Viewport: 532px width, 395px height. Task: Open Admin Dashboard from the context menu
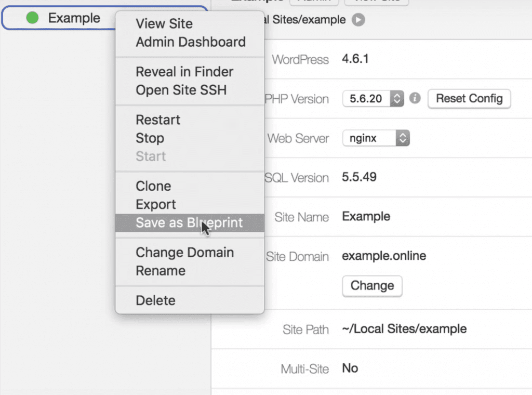pyautogui.click(x=191, y=42)
